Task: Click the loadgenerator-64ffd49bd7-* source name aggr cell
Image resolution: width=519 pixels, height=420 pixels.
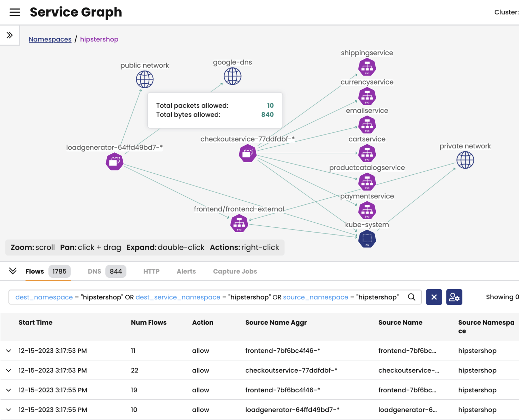Action: [292, 410]
